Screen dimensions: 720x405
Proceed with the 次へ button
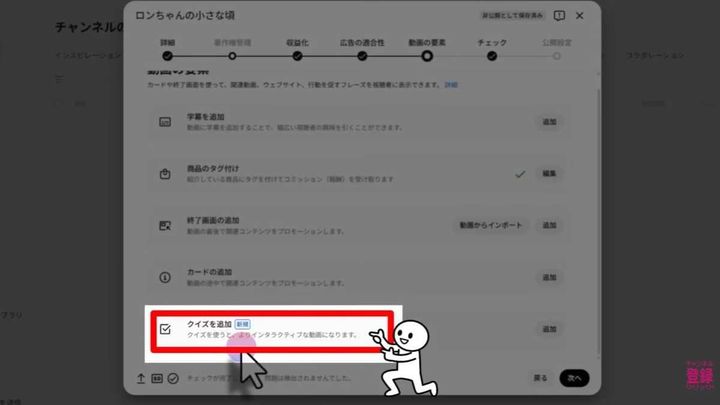tap(574, 378)
